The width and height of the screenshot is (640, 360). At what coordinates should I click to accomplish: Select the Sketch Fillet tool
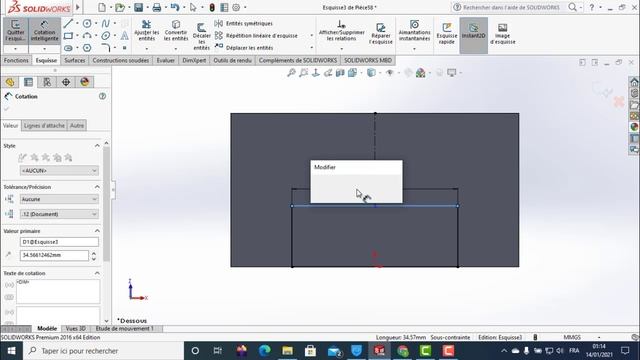(x=106, y=48)
